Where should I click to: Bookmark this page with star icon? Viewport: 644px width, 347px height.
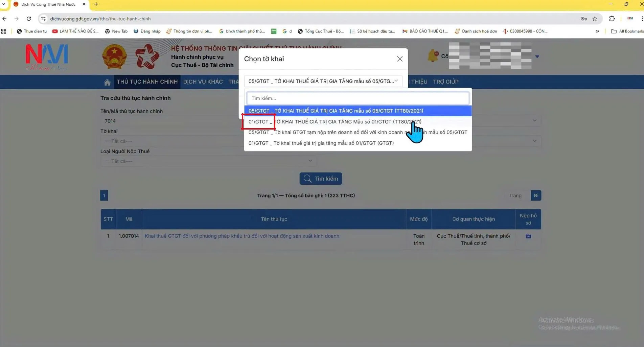(595, 19)
